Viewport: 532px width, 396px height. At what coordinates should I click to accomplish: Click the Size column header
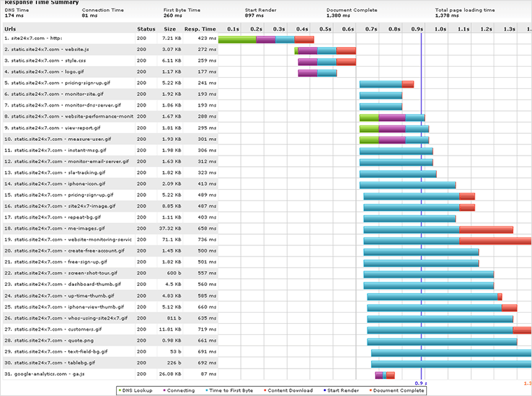tap(169, 29)
